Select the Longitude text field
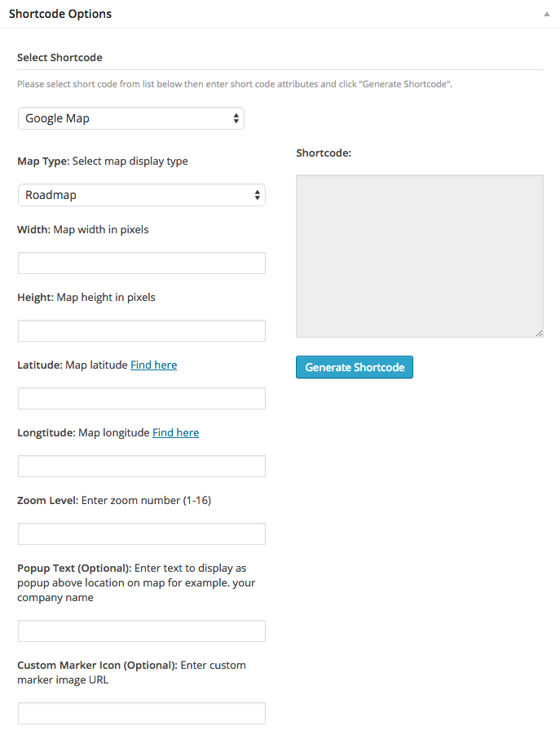 click(141, 466)
